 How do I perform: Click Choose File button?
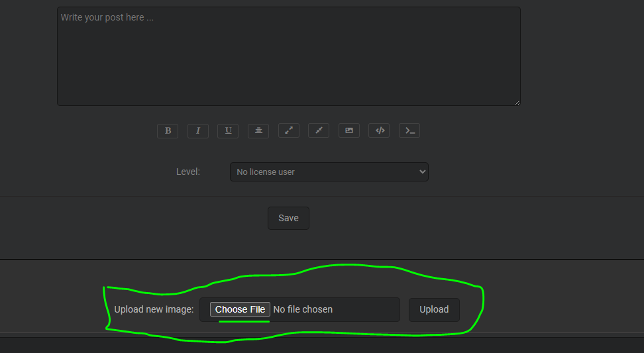coord(240,309)
